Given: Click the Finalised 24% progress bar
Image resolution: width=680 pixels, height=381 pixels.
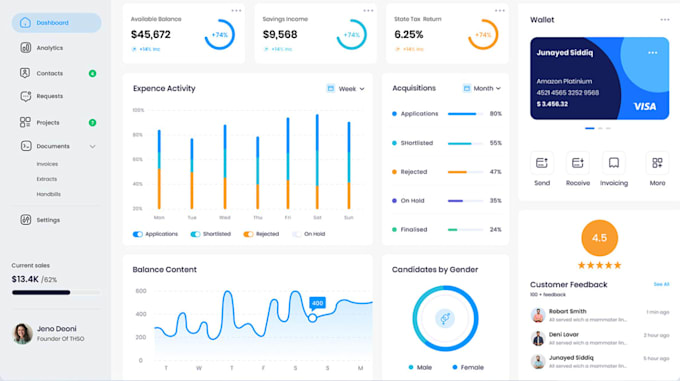Looking at the screenshot, I should coord(465,230).
